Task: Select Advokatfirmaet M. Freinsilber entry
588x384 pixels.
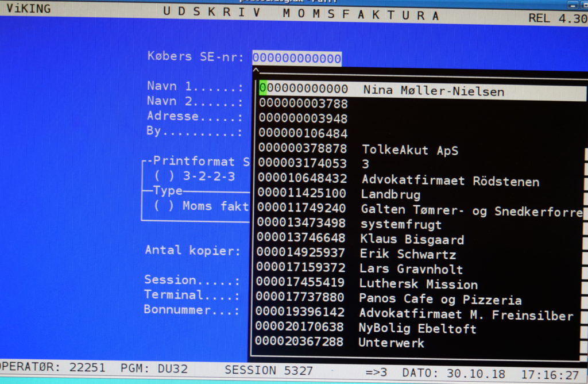Action: [x=466, y=314]
